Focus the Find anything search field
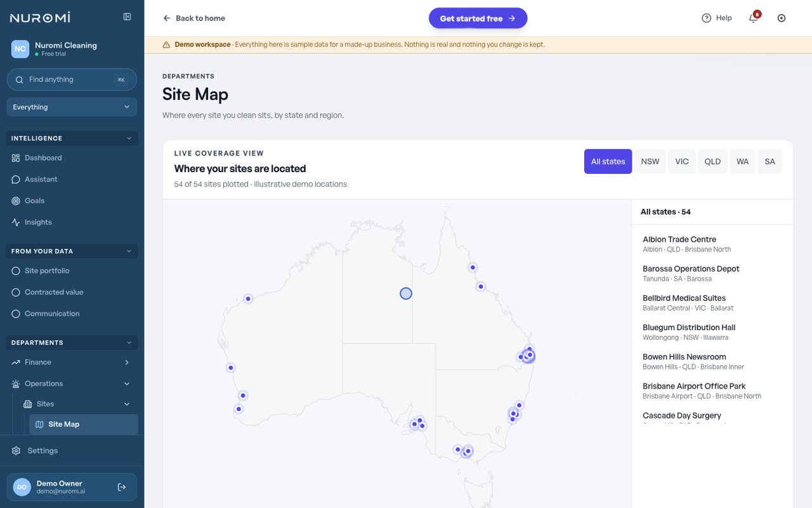The height and width of the screenshot is (508, 812). coord(72,80)
